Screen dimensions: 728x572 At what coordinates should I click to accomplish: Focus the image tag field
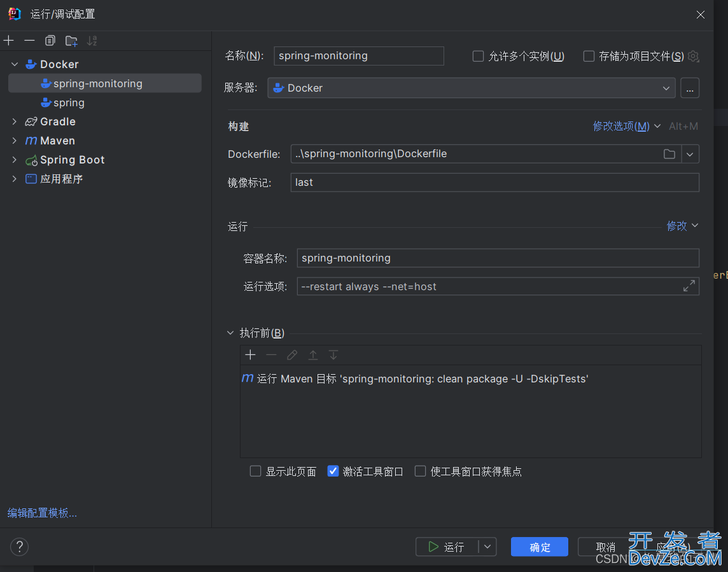[494, 183]
